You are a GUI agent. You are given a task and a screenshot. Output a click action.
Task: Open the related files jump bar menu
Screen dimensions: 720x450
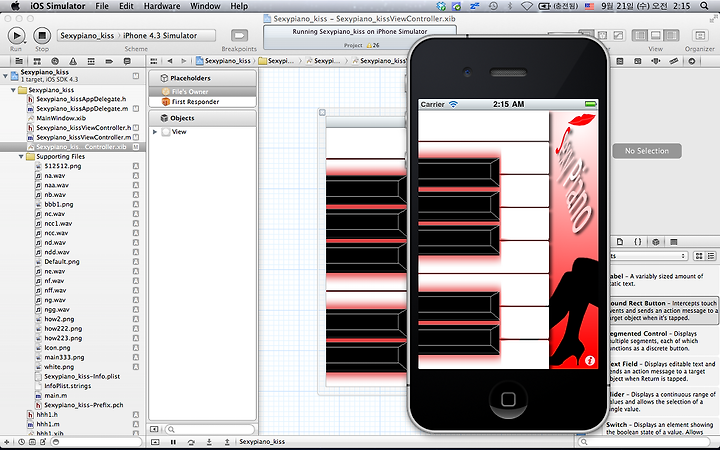154,61
